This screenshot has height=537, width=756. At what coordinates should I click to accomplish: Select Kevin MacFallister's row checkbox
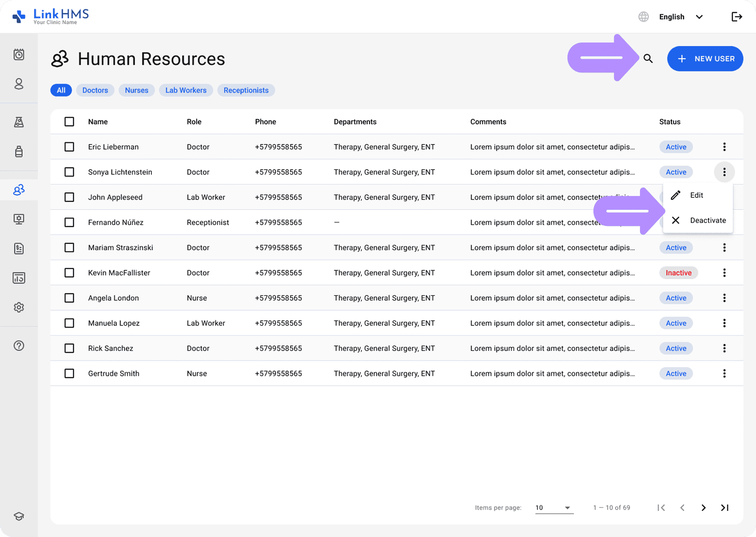tap(69, 273)
